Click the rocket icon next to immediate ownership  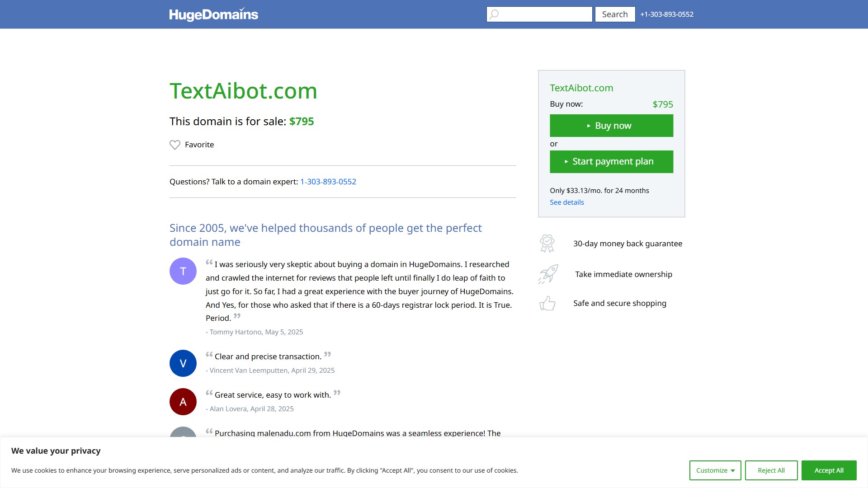(x=547, y=274)
